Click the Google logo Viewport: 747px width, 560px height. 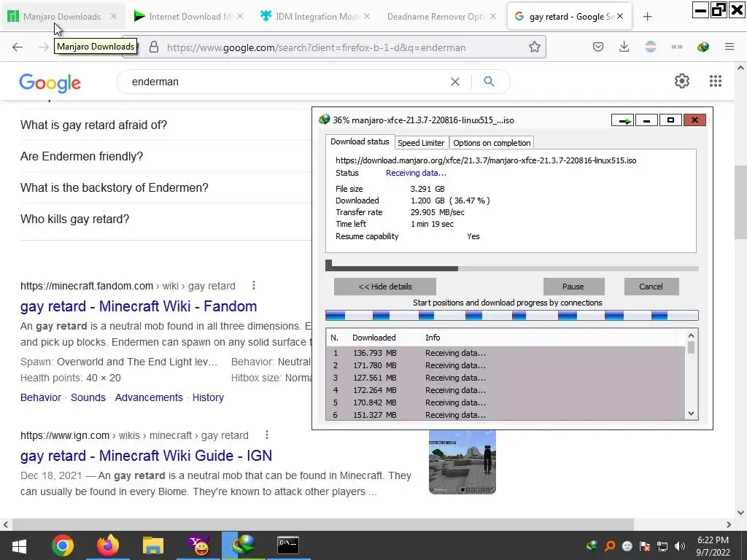point(50,83)
